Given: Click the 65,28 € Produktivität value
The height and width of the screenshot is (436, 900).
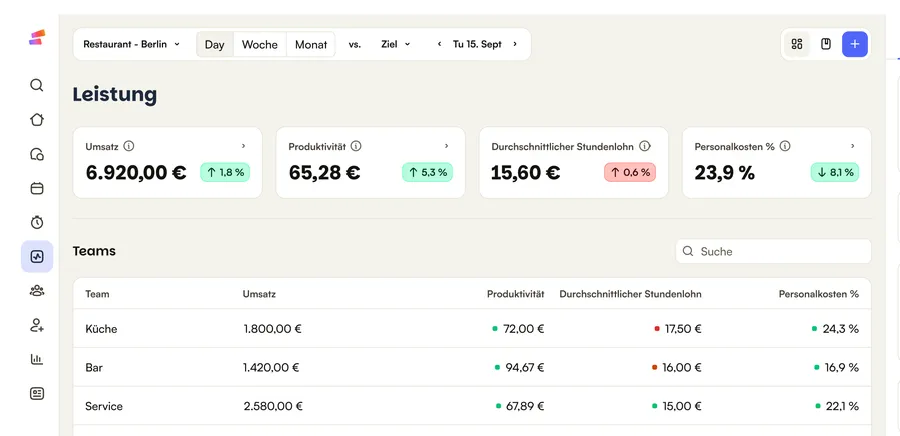Looking at the screenshot, I should click(324, 172).
